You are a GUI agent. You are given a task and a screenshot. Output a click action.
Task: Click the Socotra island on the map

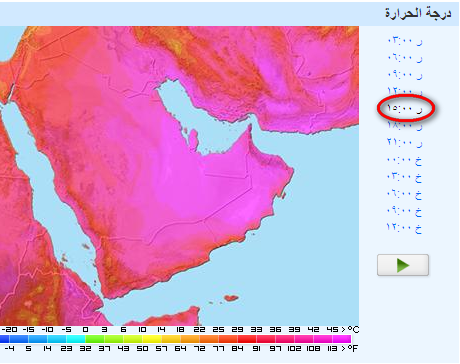[231, 298]
